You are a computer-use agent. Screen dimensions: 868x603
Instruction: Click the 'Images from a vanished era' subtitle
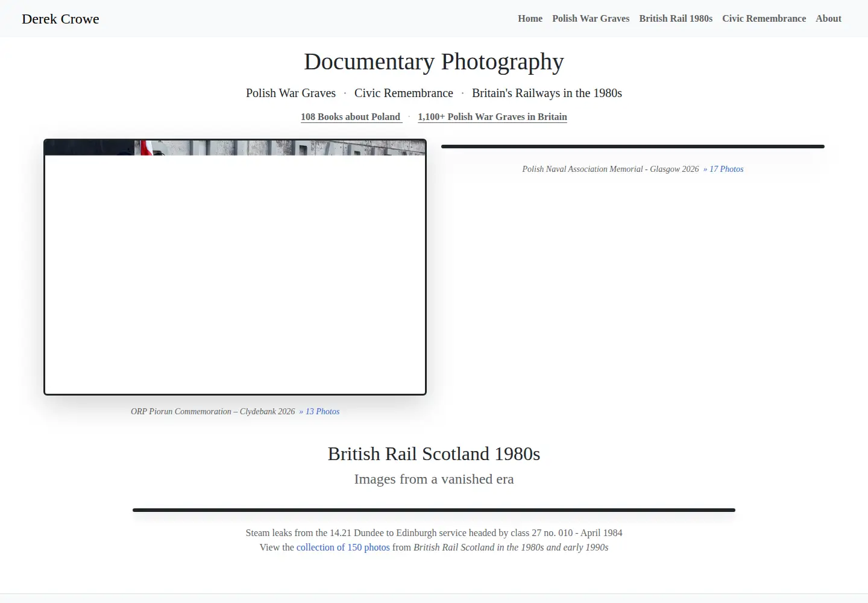pos(434,479)
